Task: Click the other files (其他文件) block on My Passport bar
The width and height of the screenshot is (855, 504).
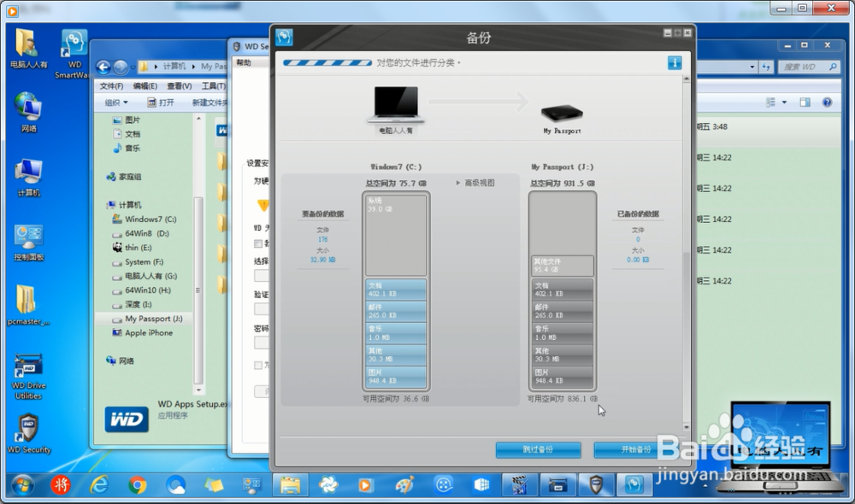Action: (x=563, y=266)
